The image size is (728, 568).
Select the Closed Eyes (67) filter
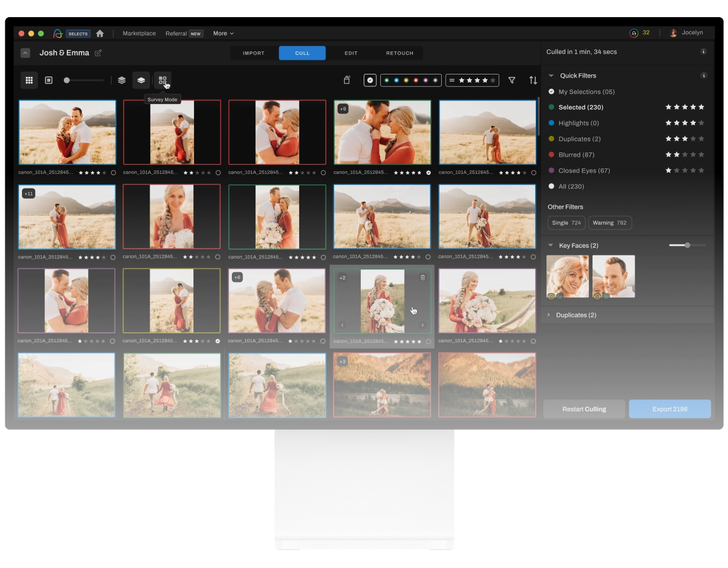(584, 171)
